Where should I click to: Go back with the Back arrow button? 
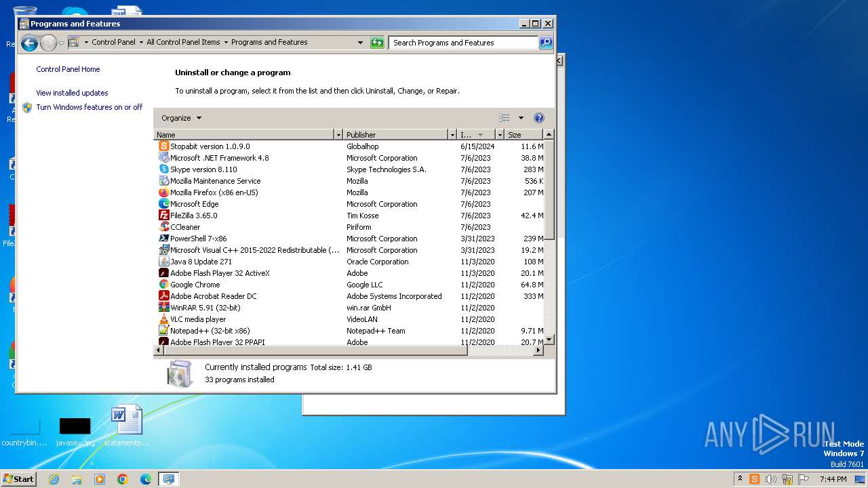(29, 43)
